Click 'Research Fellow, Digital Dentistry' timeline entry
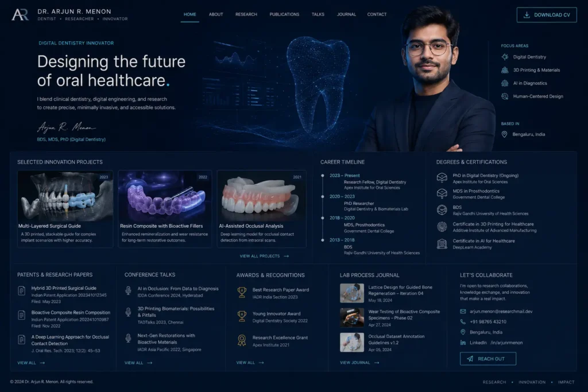The image size is (588, 392). (375, 182)
